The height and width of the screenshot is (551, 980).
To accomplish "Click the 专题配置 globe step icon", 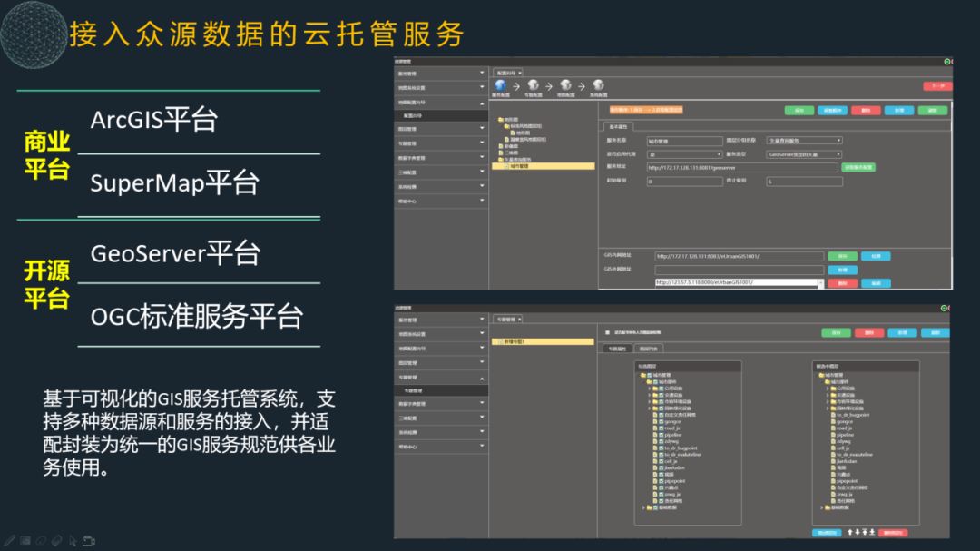I will click(534, 85).
